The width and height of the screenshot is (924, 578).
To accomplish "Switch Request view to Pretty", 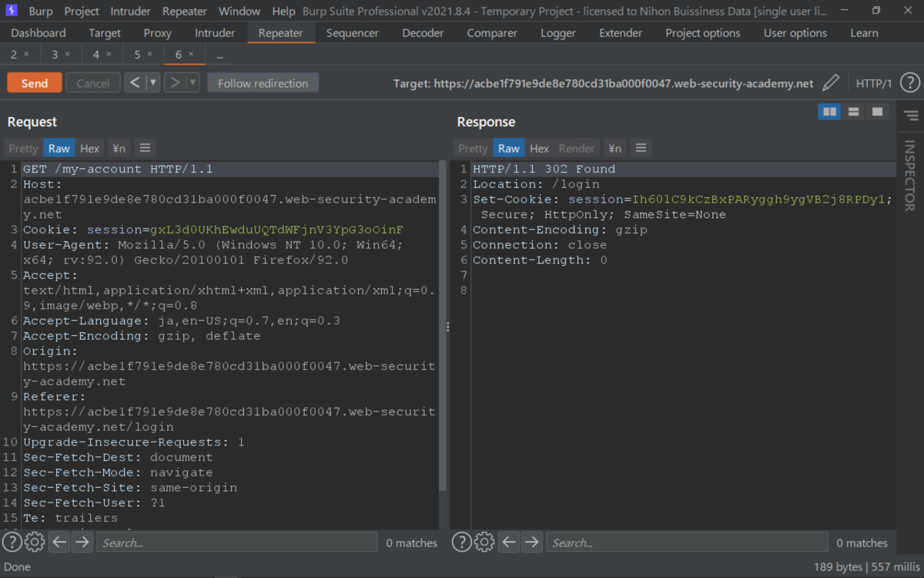I will (23, 148).
